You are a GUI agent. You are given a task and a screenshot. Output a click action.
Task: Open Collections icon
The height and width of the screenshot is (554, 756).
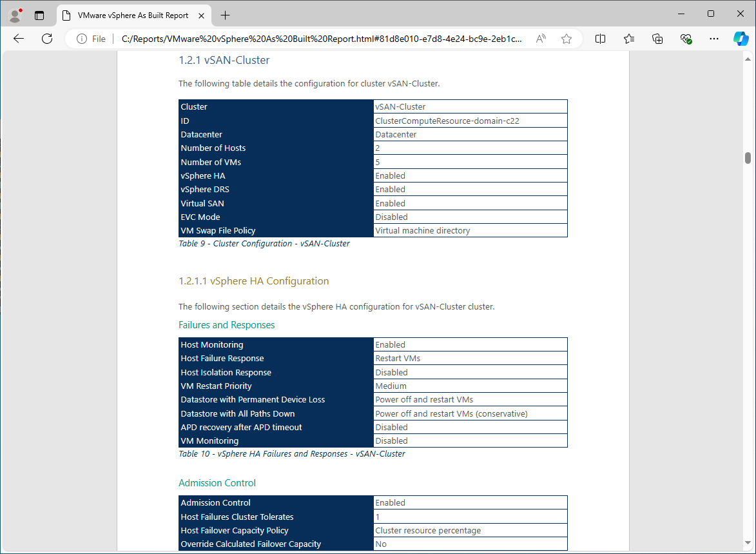pos(657,39)
